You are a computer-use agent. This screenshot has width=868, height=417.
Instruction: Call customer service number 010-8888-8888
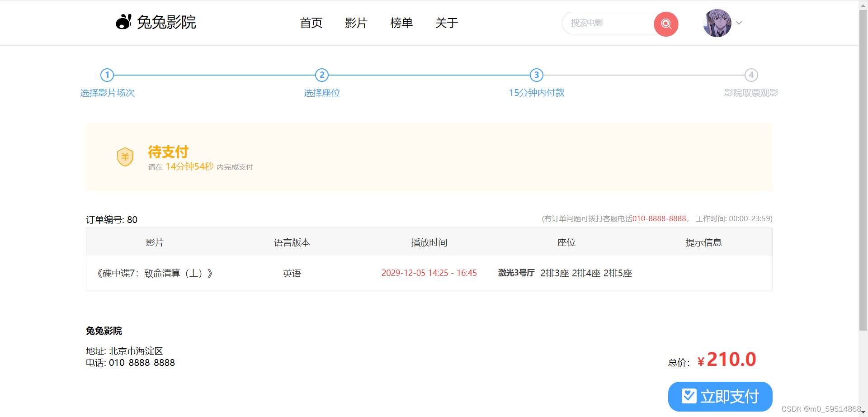659,218
